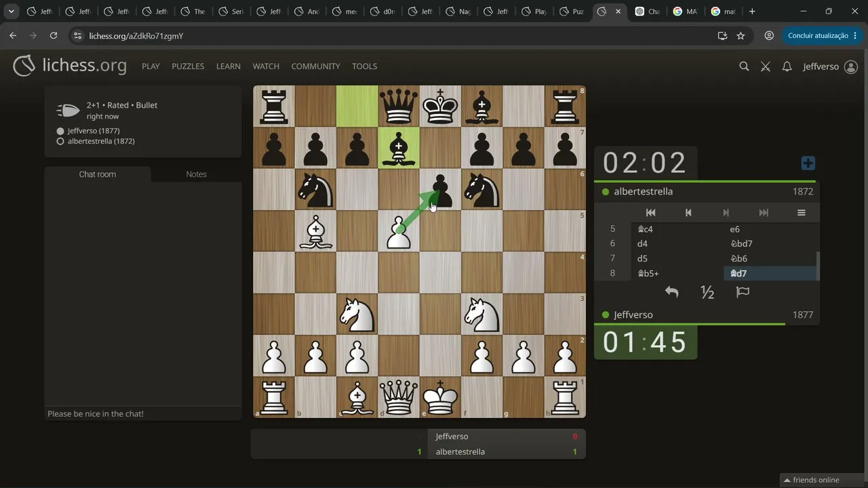Screen dimensions: 868x488
Task: Open a new browser tab
Action: pyautogui.click(x=752, y=12)
